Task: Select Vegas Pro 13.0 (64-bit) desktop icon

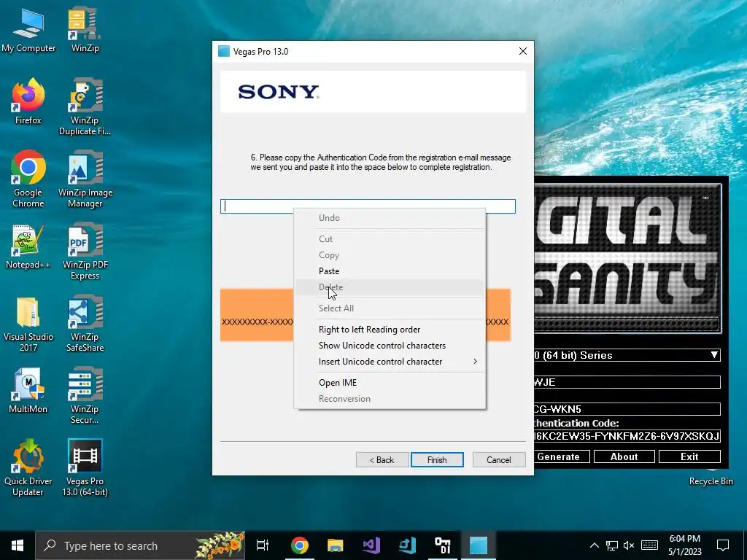Action: 85,467
